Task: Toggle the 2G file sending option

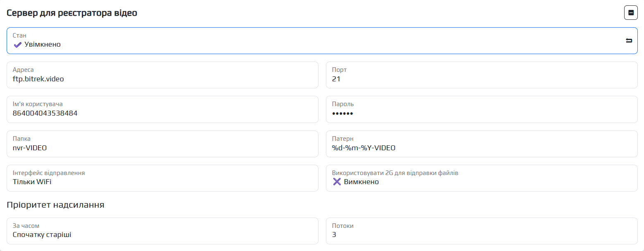Action: pyautogui.click(x=481, y=178)
